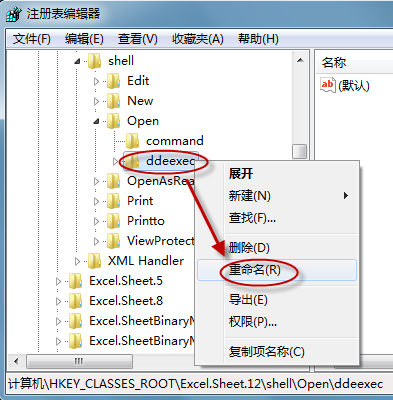
Task: Expand the Excel.Sheet.5 key node
Action: (58, 282)
